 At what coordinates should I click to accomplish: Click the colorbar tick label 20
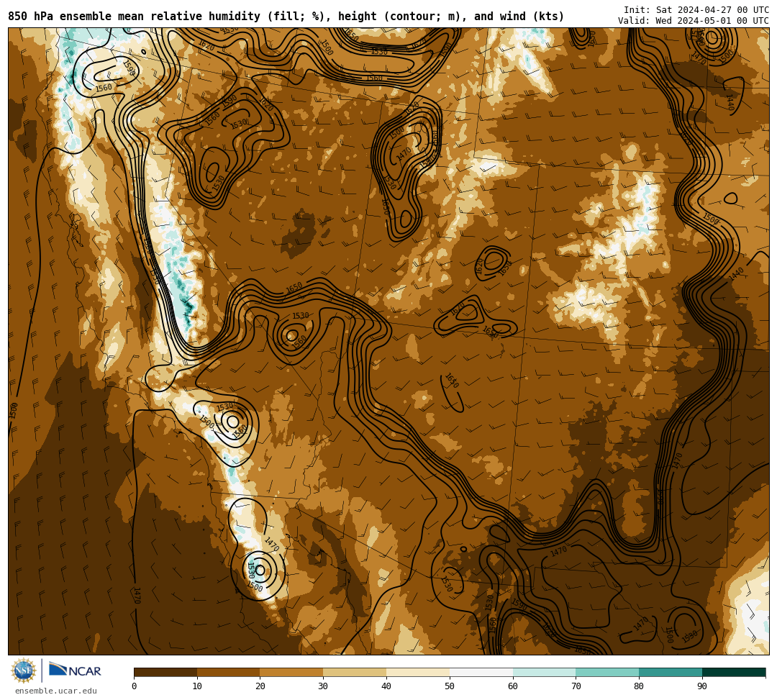click(260, 686)
